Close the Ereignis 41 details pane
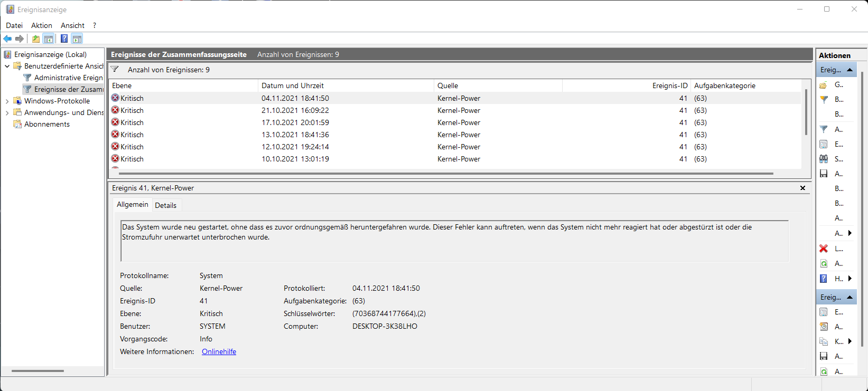The height and width of the screenshot is (391, 868). pos(802,188)
